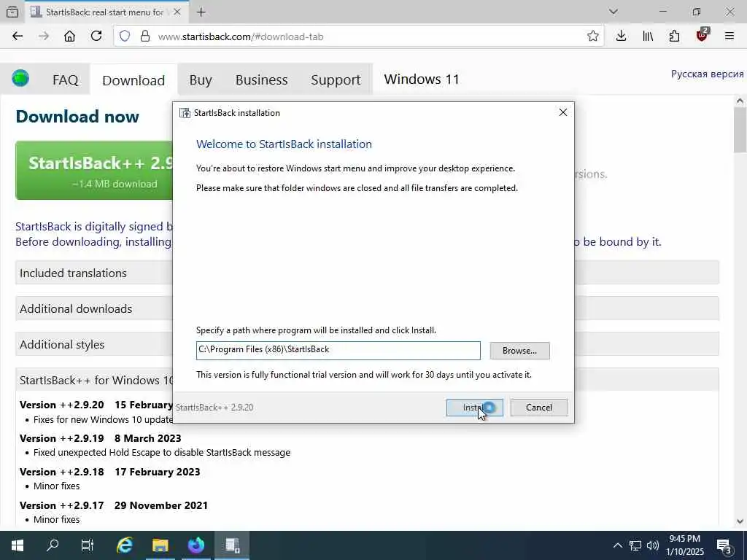This screenshot has width=747, height=560.
Task: Reload the current page
Action: 96,36
